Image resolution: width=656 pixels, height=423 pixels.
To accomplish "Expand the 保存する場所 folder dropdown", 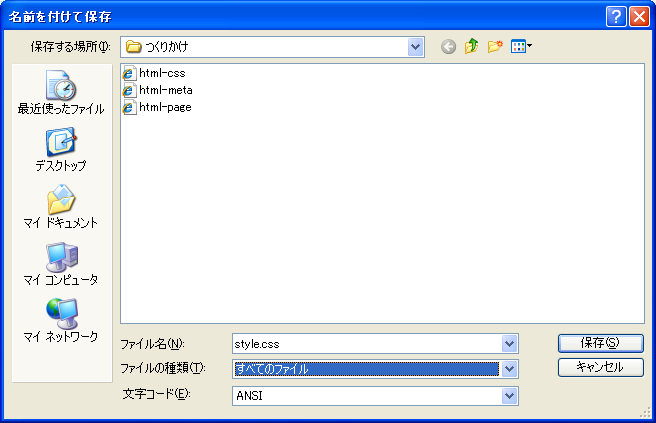I will [415, 47].
